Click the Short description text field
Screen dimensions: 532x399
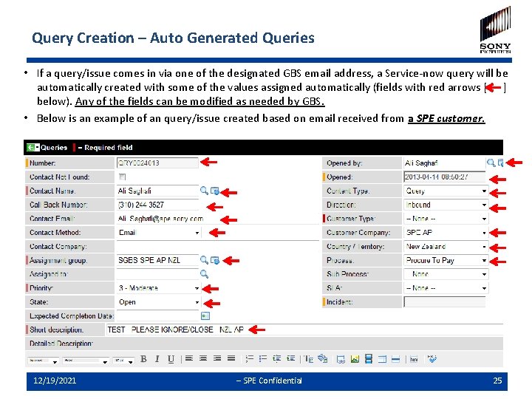[x=304, y=330]
